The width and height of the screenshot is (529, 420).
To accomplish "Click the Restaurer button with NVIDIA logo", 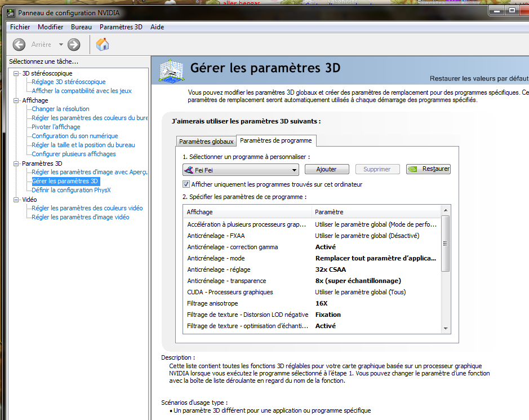I will (x=429, y=169).
